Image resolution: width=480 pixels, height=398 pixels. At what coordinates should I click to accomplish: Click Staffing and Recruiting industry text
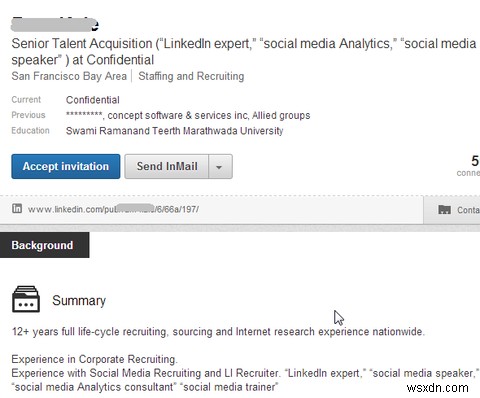[x=191, y=76]
